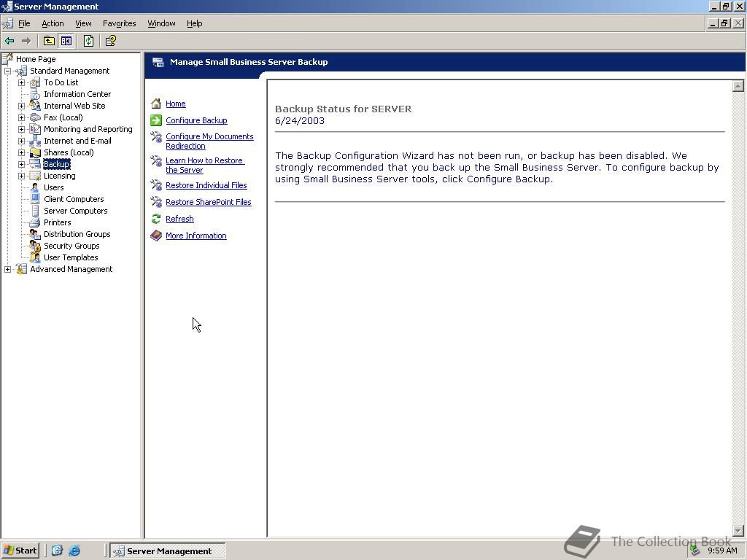Expand the Internet and E-mail node
The image size is (747, 560).
coord(21,141)
